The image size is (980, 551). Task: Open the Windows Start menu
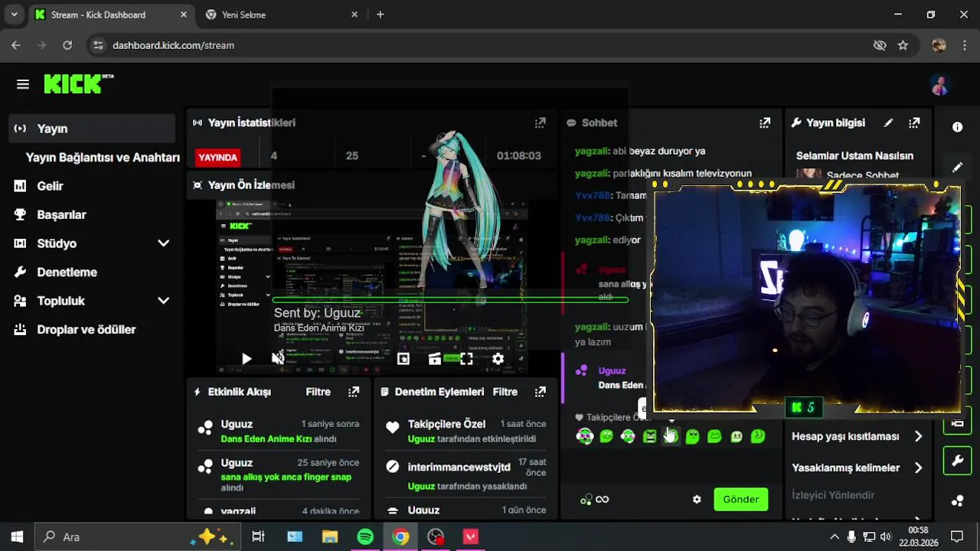tap(17, 537)
